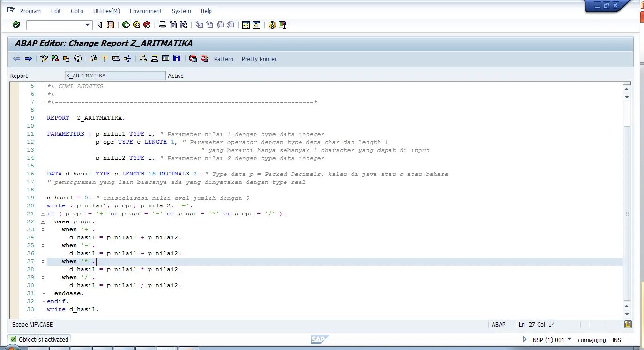
Task: Save the report with the diskette icon
Action: 110,25
